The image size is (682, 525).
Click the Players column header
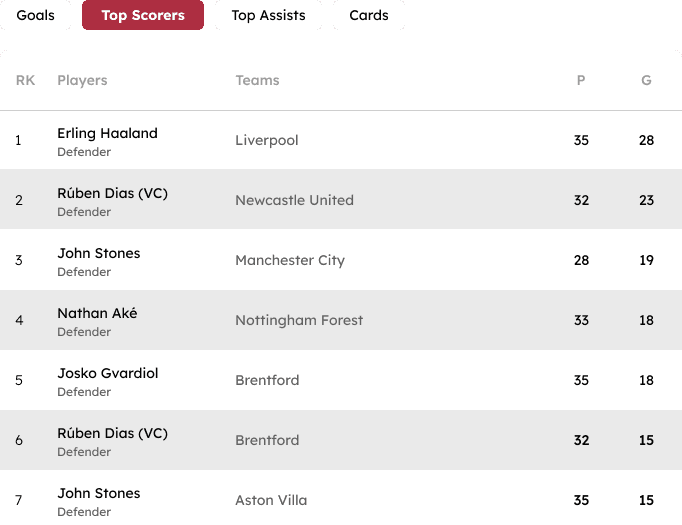click(82, 80)
